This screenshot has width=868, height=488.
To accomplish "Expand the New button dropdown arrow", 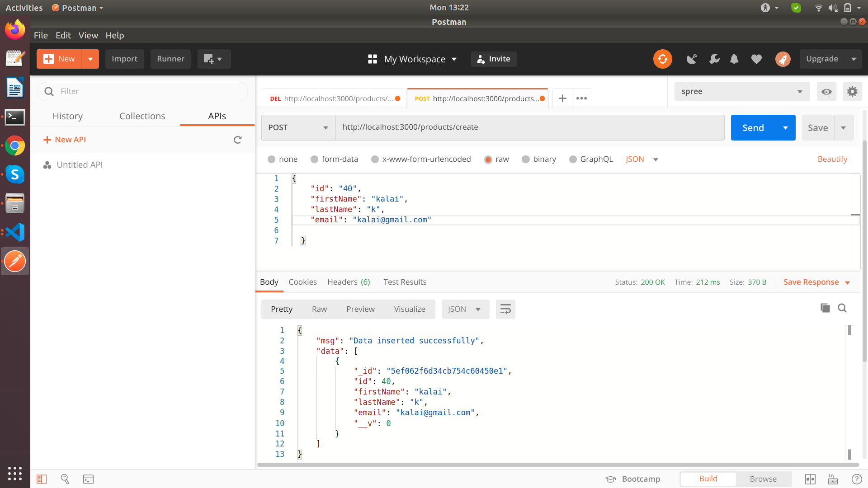I will [90, 59].
